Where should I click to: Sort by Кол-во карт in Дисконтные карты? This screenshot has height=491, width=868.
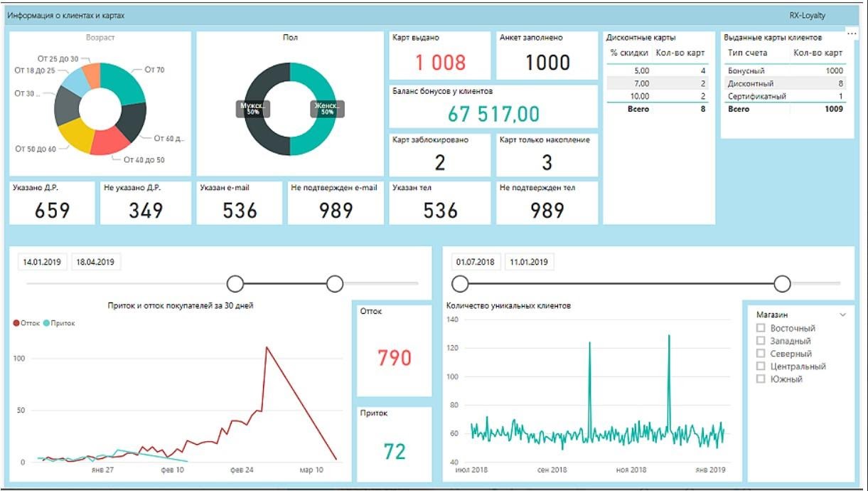(680, 53)
